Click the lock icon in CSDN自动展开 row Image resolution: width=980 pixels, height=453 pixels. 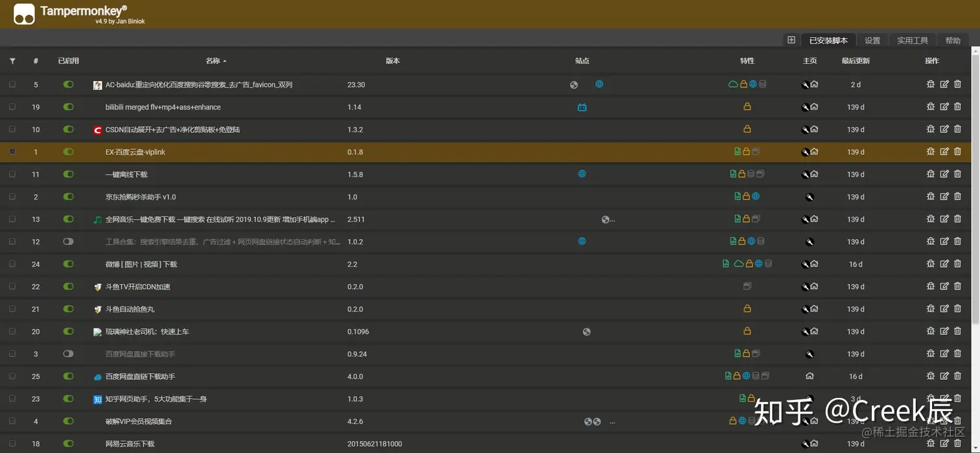click(747, 129)
